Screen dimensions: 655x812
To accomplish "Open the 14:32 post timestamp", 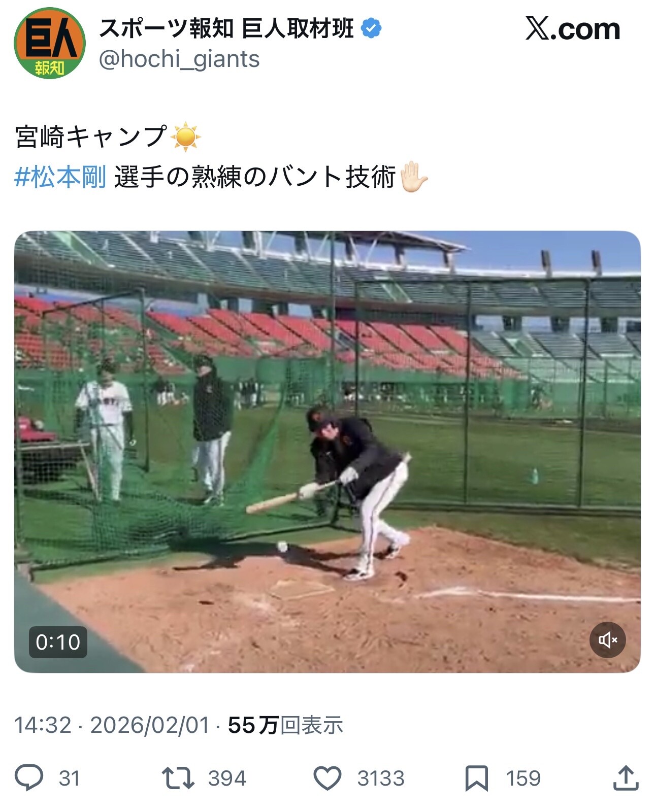I will click(43, 725).
